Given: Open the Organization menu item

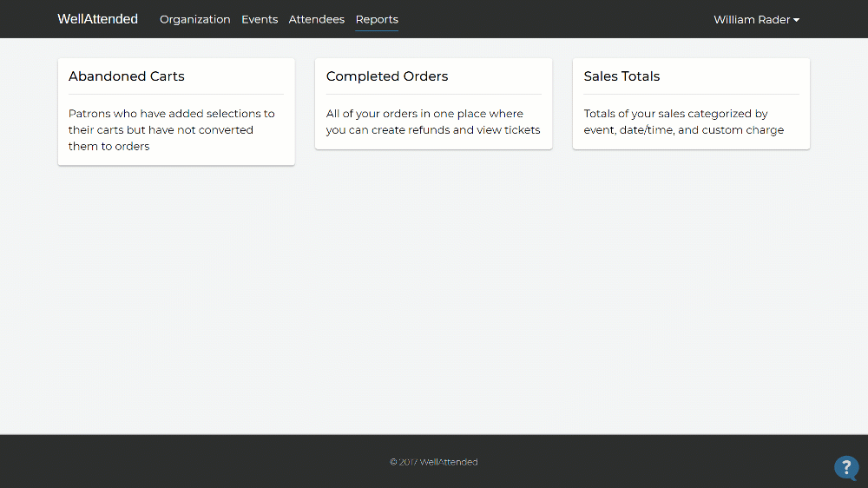Looking at the screenshot, I should click(194, 19).
